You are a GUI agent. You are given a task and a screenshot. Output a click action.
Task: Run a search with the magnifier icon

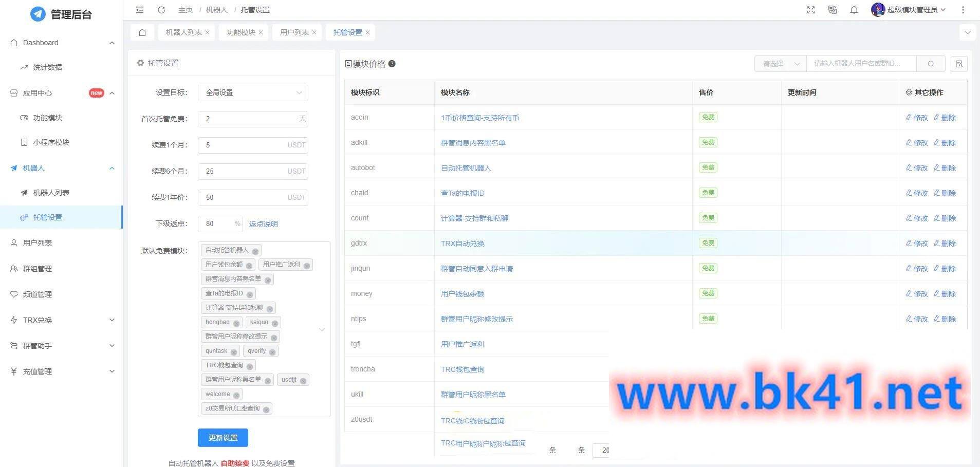931,63
